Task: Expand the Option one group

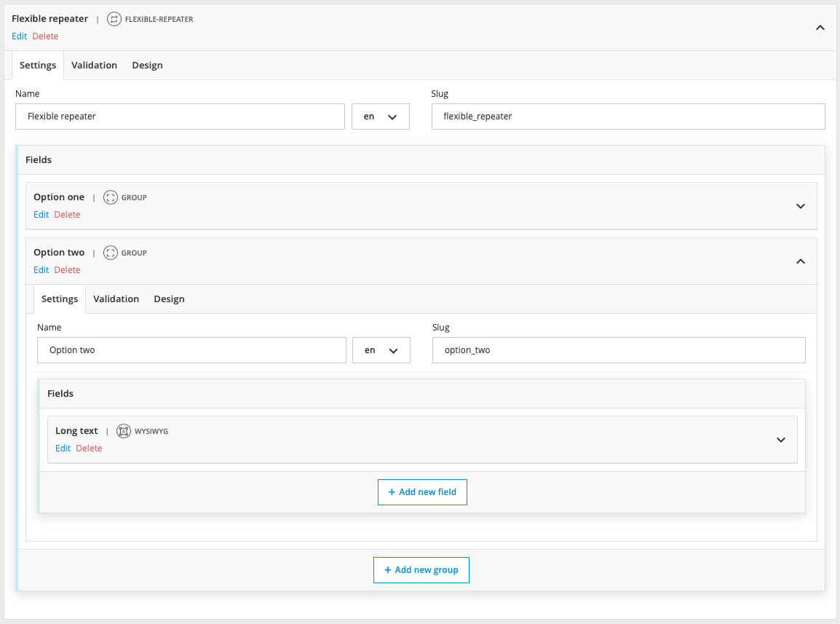Action: click(x=800, y=206)
